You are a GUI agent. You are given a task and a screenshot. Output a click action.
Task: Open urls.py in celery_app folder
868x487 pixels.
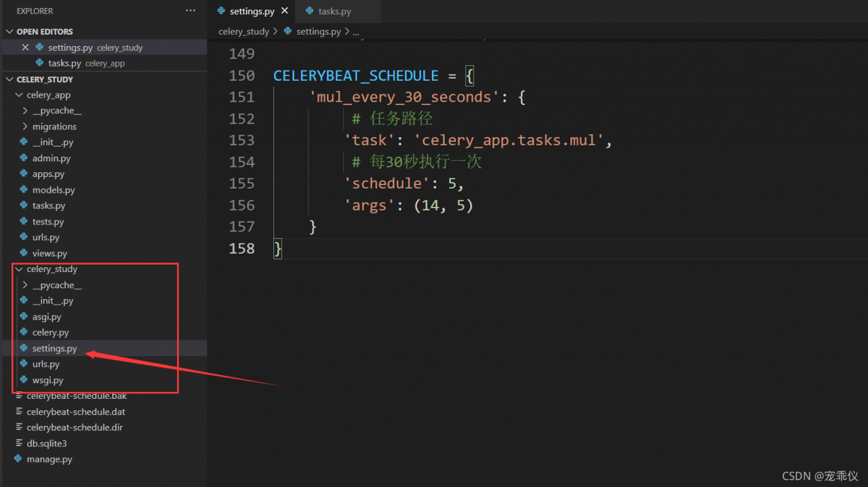point(103,237)
